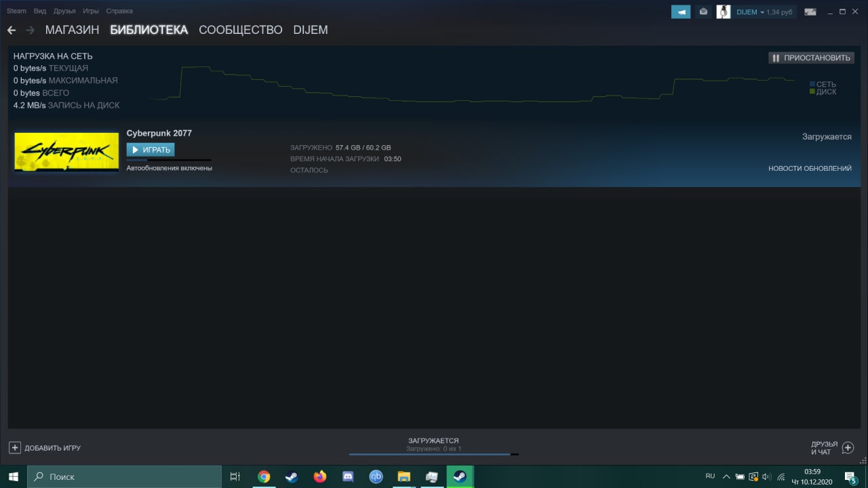
Task: Click the footer download progress bar
Action: click(x=434, y=454)
